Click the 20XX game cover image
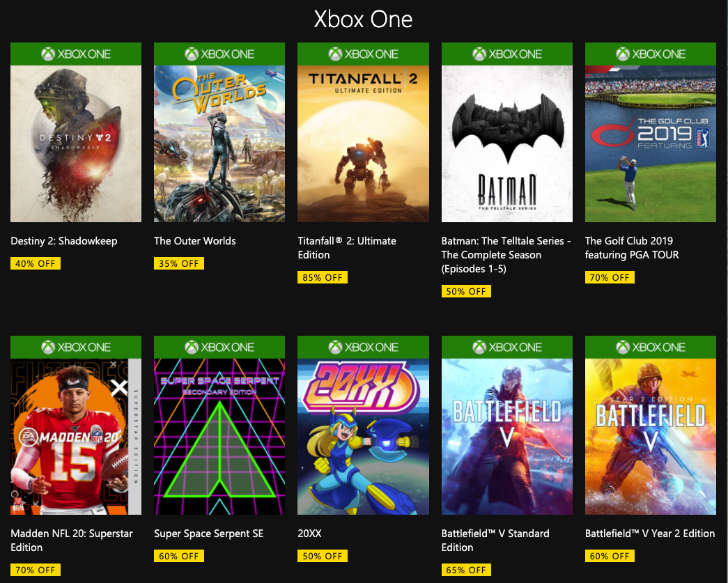Viewport: 728px width, 583px height. [363, 436]
